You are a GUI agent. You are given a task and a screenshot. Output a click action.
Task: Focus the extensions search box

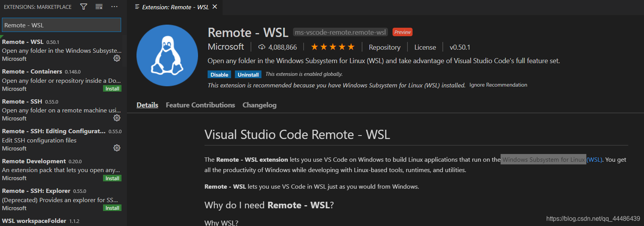click(62, 25)
